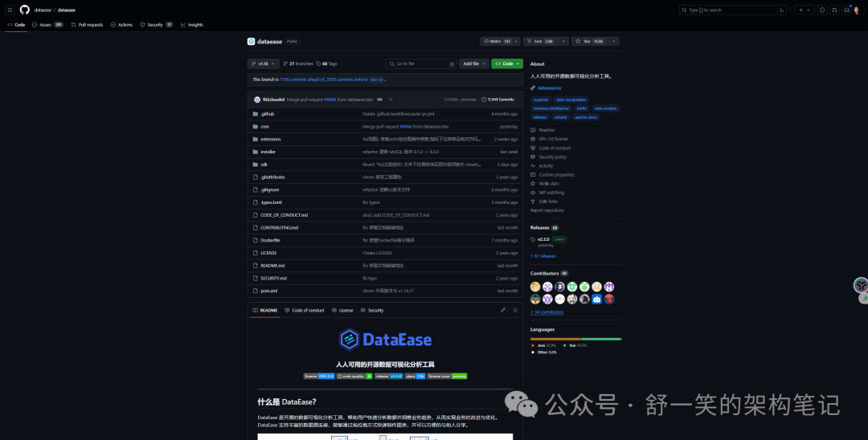The width and height of the screenshot is (868, 440).
Task: Open the 68 Tags link
Action: click(x=326, y=63)
